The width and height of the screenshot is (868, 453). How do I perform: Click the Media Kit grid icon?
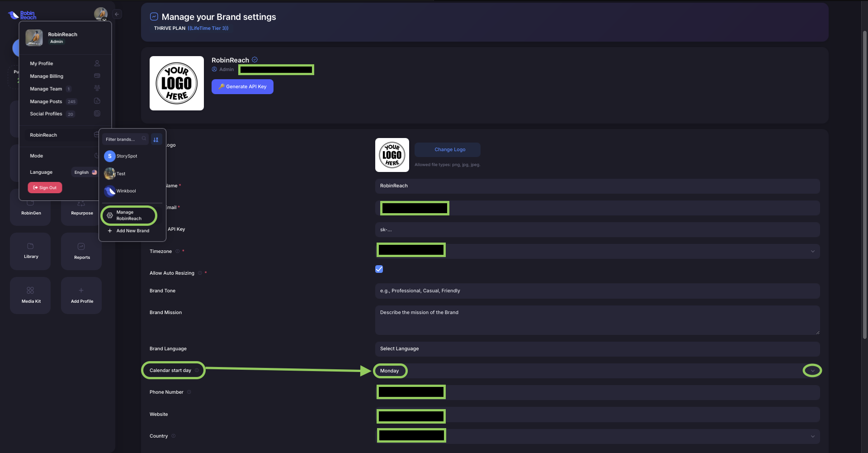[x=30, y=291]
